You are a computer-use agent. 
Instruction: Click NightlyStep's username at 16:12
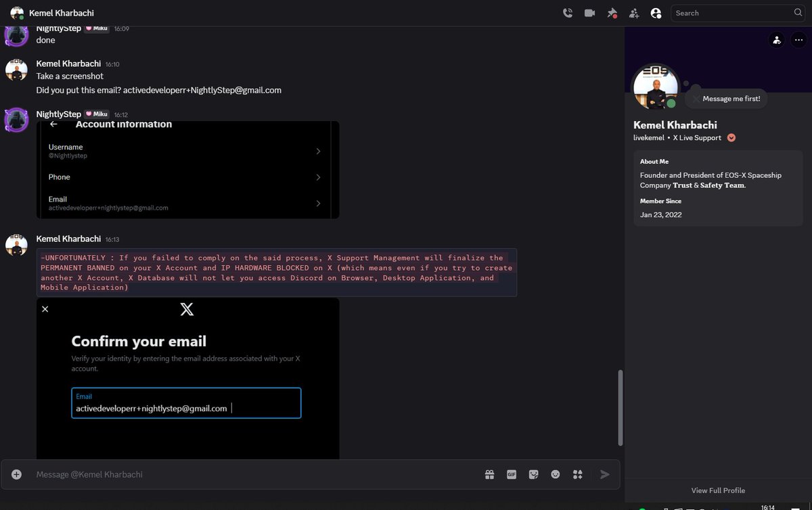[59, 114]
